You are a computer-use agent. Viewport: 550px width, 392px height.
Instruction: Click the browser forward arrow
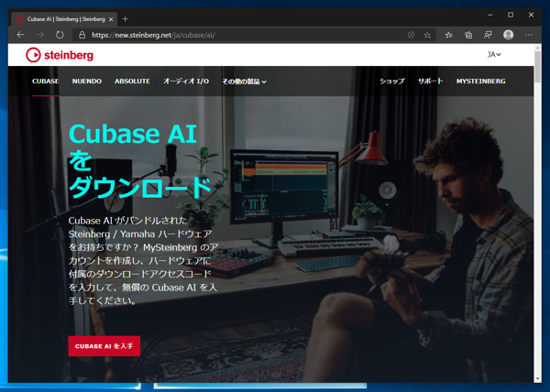pos(40,35)
